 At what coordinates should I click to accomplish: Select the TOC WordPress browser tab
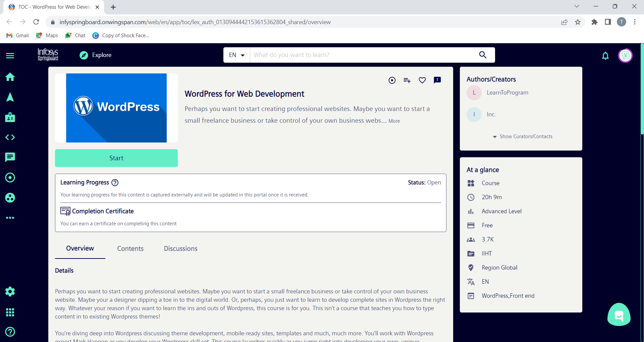54,7
